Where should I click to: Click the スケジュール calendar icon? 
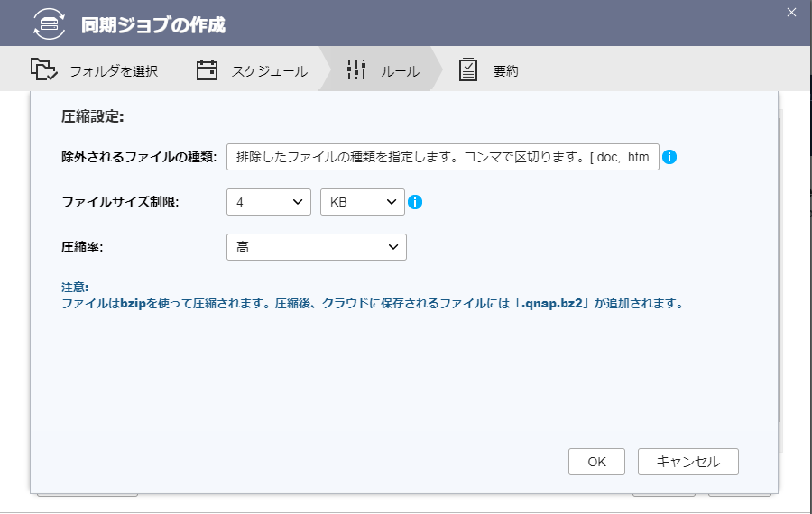tap(208, 70)
